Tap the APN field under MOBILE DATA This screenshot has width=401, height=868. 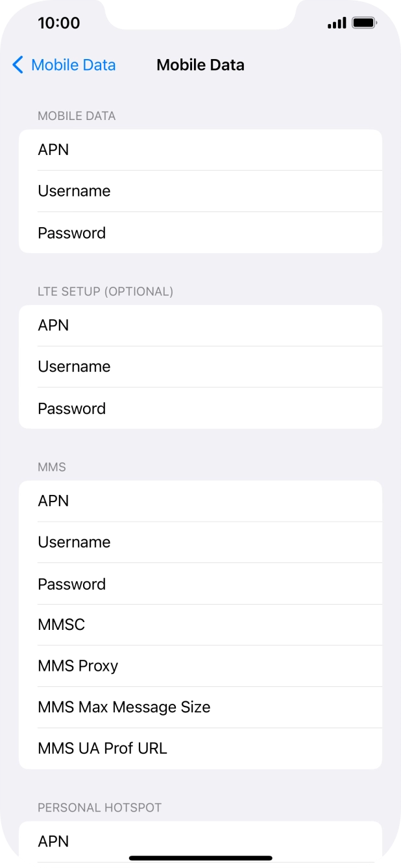tap(200, 150)
